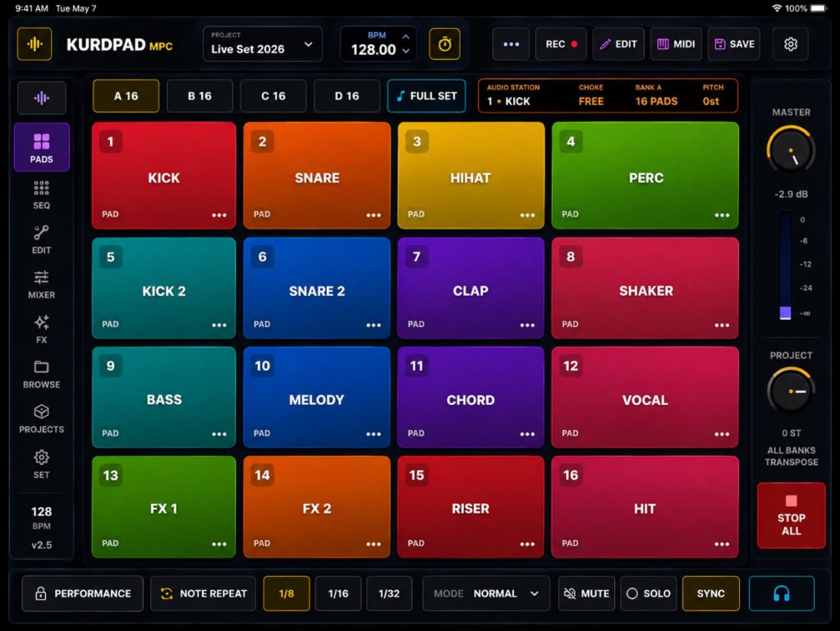Click the STOP ALL button
The height and width of the screenshot is (631, 840).
pyautogui.click(x=792, y=516)
